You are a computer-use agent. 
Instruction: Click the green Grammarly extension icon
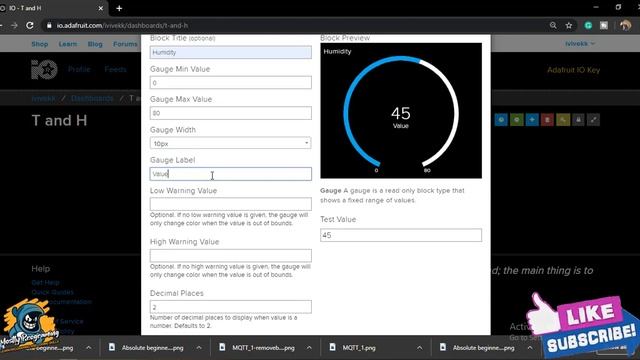[588, 25]
